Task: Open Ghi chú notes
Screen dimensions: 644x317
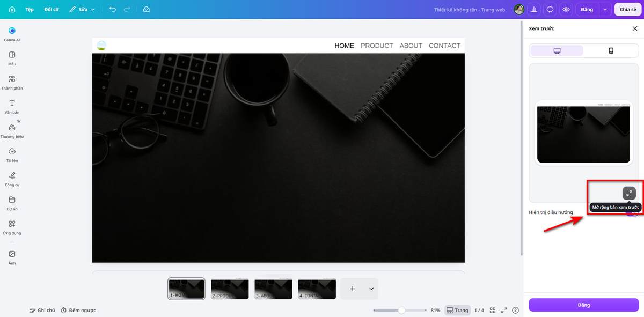Action: (x=42, y=310)
